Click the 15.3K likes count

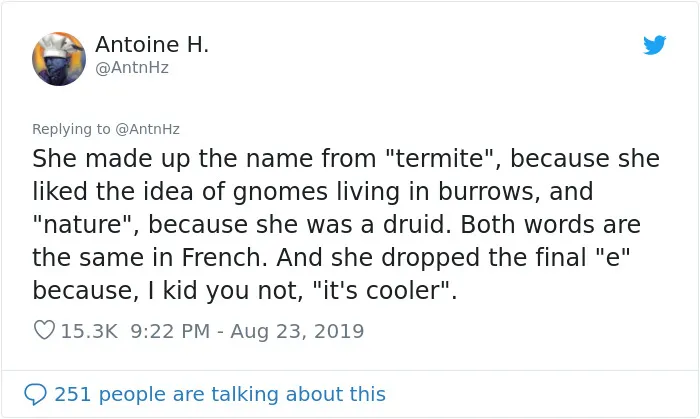(x=89, y=331)
